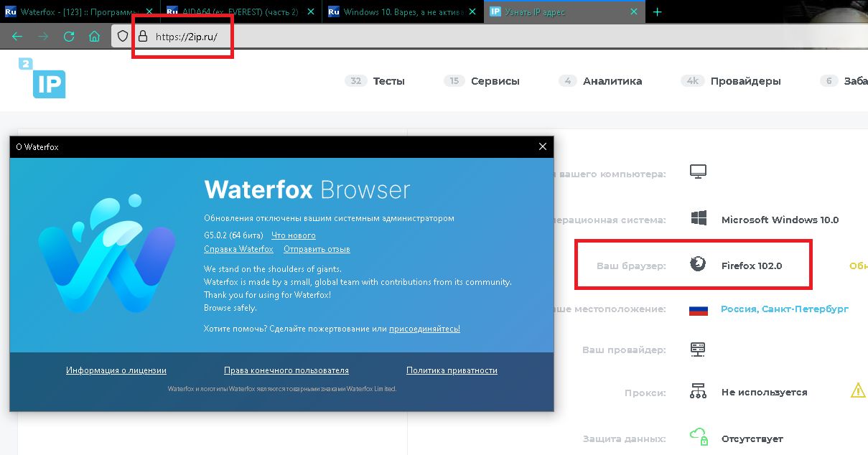
Task: Click the Windows logo icon
Action: pyautogui.click(x=698, y=219)
